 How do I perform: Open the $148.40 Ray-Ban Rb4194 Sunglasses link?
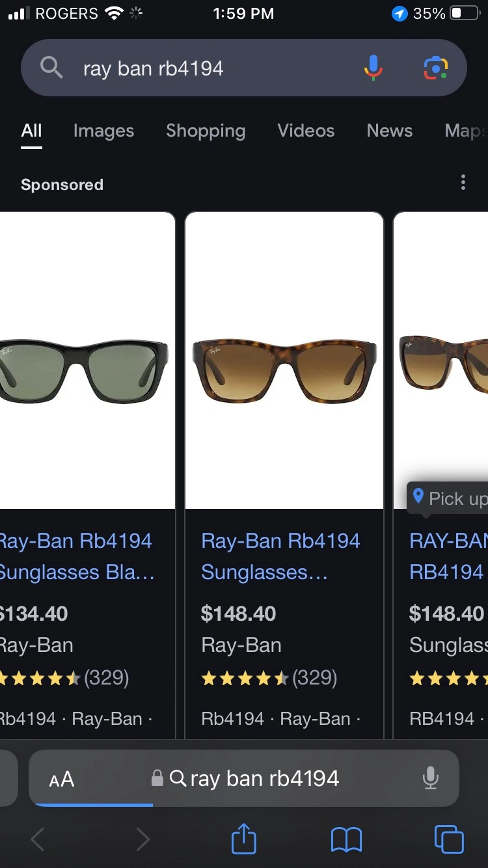280,556
